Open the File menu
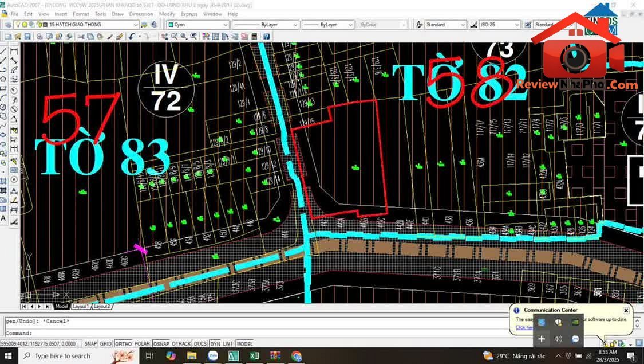The image size is (644, 364). point(14,14)
